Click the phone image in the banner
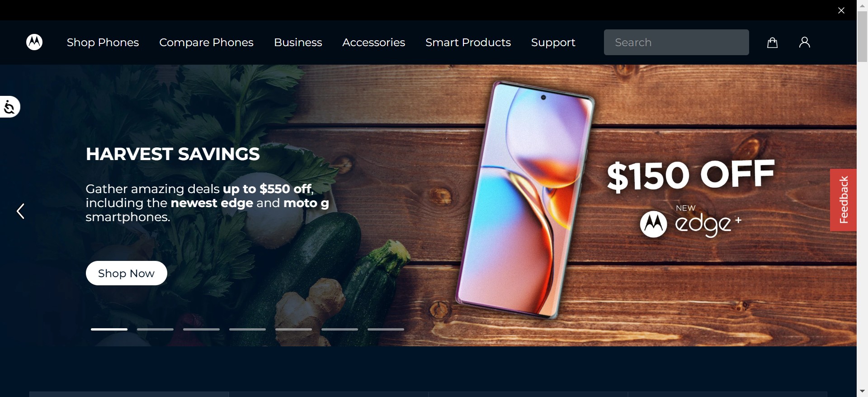This screenshot has width=868, height=397. point(524,199)
